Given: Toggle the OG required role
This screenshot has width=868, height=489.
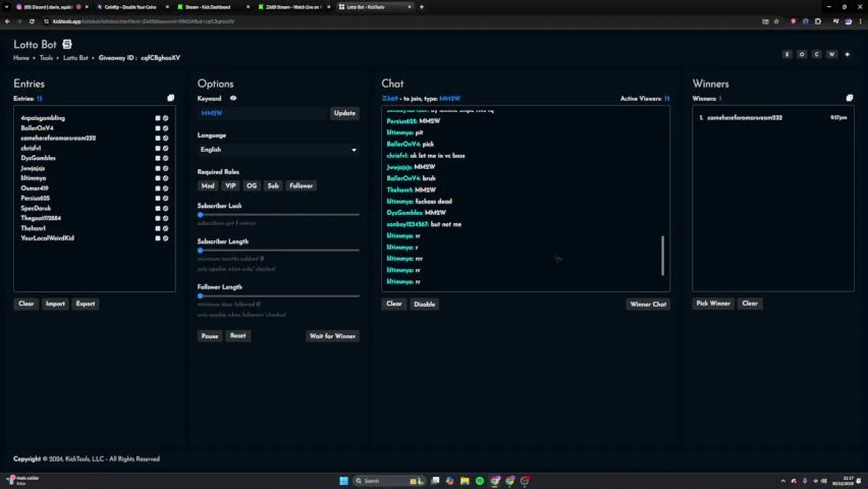Looking at the screenshot, I should (252, 185).
